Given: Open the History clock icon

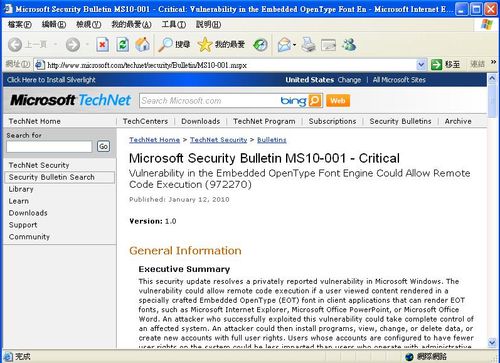Looking at the screenshot, I should tap(260, 45).
